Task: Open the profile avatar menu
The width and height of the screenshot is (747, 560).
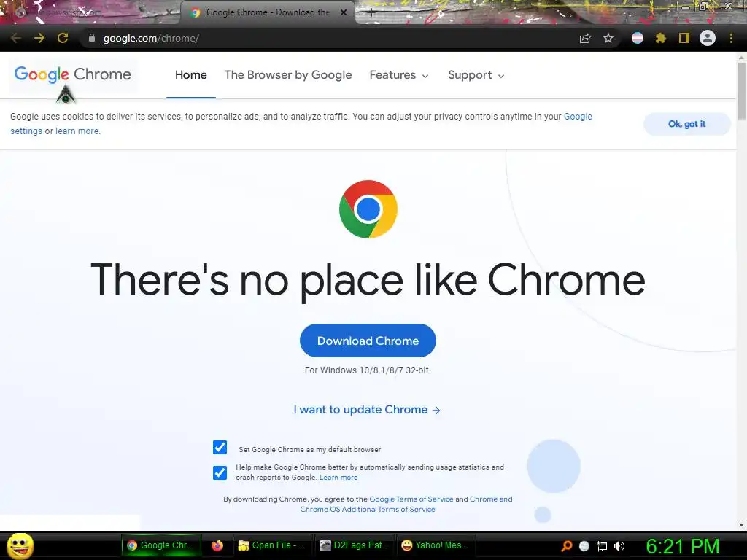Action: pyautogui.click(x=708, y=38)
